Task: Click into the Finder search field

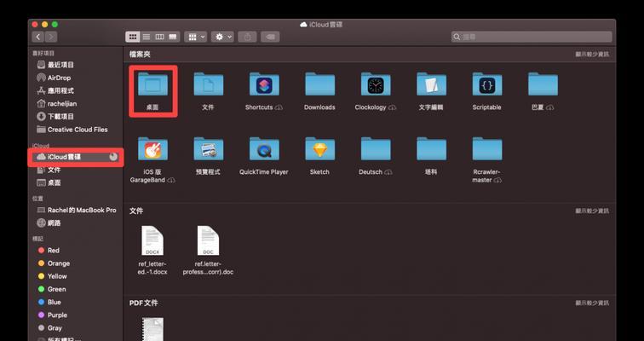Action: tap(532, 37)
